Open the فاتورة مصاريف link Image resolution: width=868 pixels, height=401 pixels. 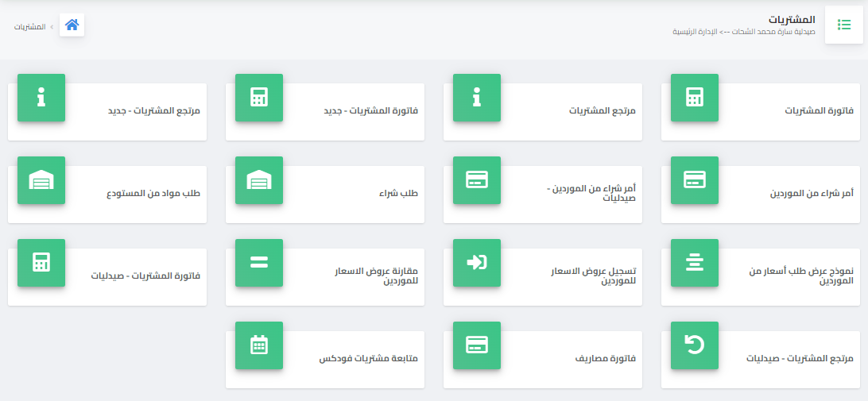click(606, 358)
